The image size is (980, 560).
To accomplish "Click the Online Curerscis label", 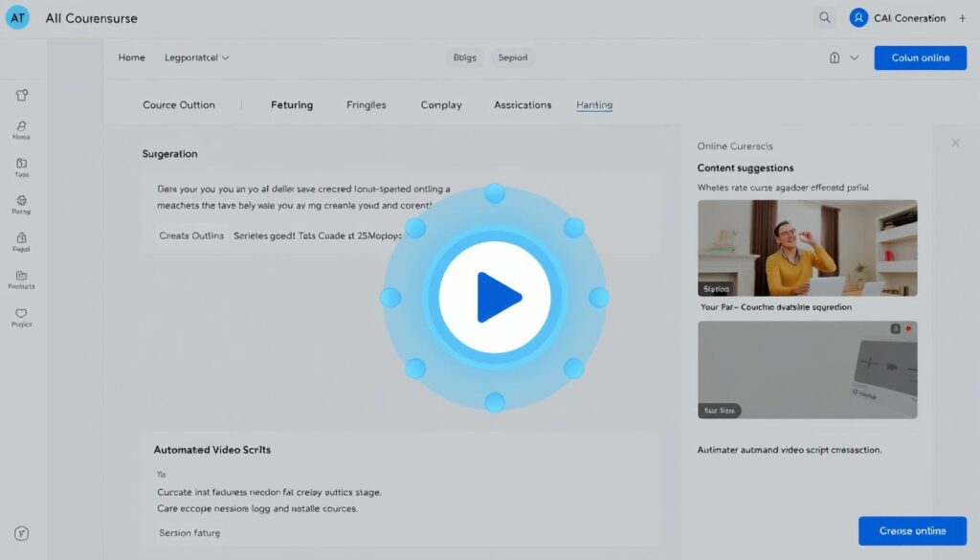I will point(735,146).
